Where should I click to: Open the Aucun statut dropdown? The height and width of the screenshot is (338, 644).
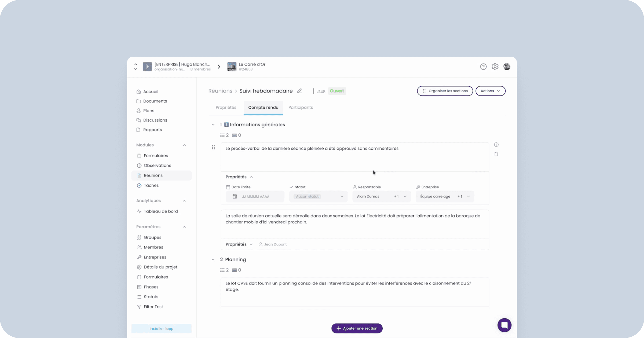point(318,196)
